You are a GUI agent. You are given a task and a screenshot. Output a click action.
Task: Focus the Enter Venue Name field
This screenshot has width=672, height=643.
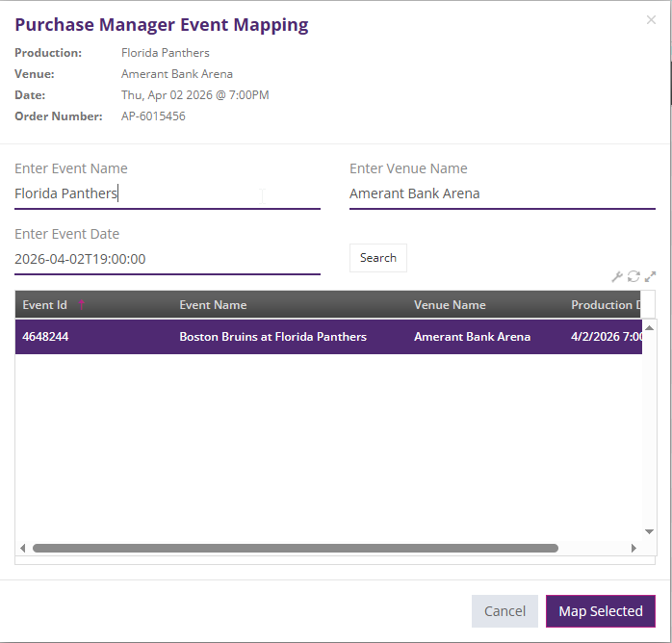pos(503,193)
